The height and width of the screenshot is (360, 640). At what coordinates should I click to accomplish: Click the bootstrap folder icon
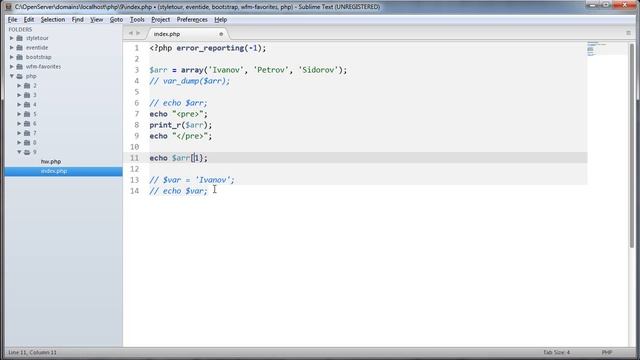[x=20, y=57]
